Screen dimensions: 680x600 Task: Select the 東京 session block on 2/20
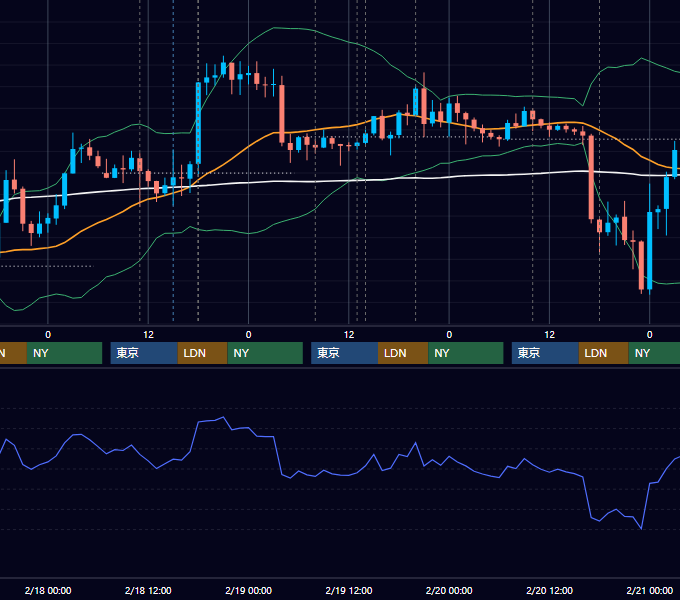point(546,353)
